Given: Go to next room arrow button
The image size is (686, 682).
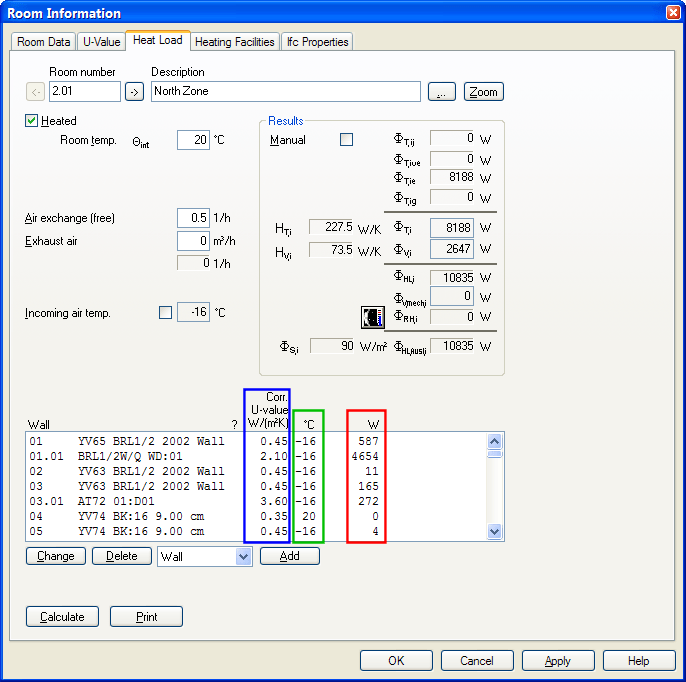Looking at the screenshot, I should 134,92.
